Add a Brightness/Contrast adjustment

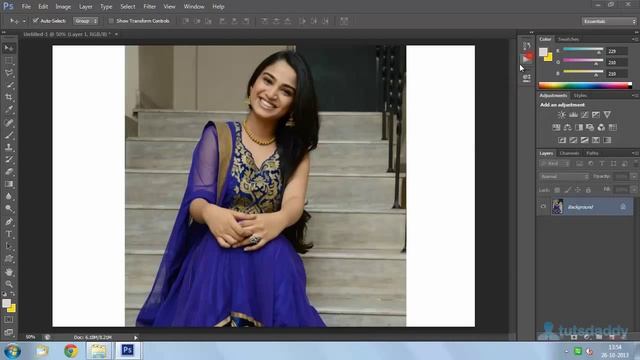(562, 115)
